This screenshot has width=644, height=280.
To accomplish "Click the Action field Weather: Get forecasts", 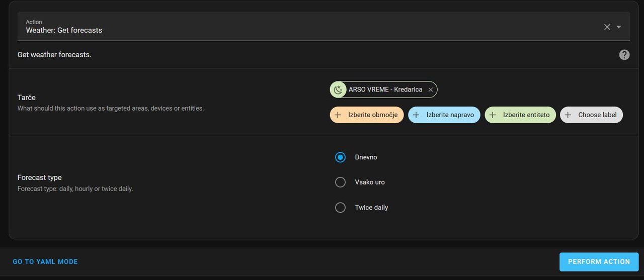I will click(x=324, y=26).
